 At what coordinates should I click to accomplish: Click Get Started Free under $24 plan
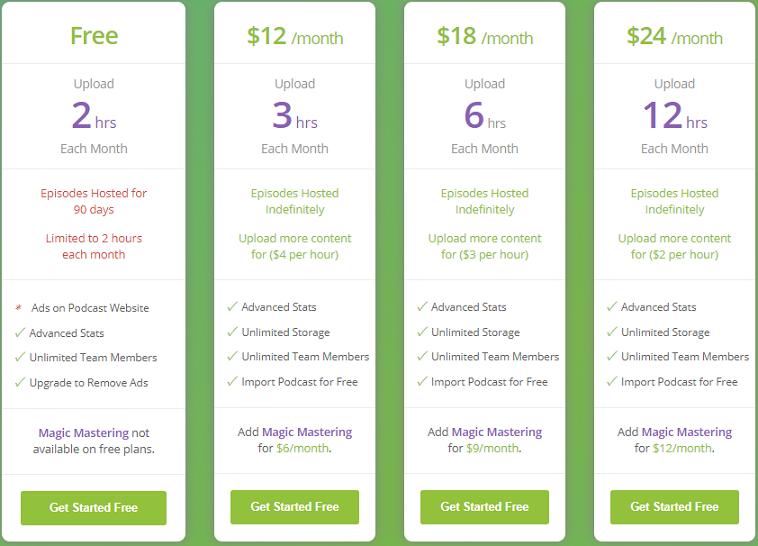pyautogui.click(x=674, y=507)
